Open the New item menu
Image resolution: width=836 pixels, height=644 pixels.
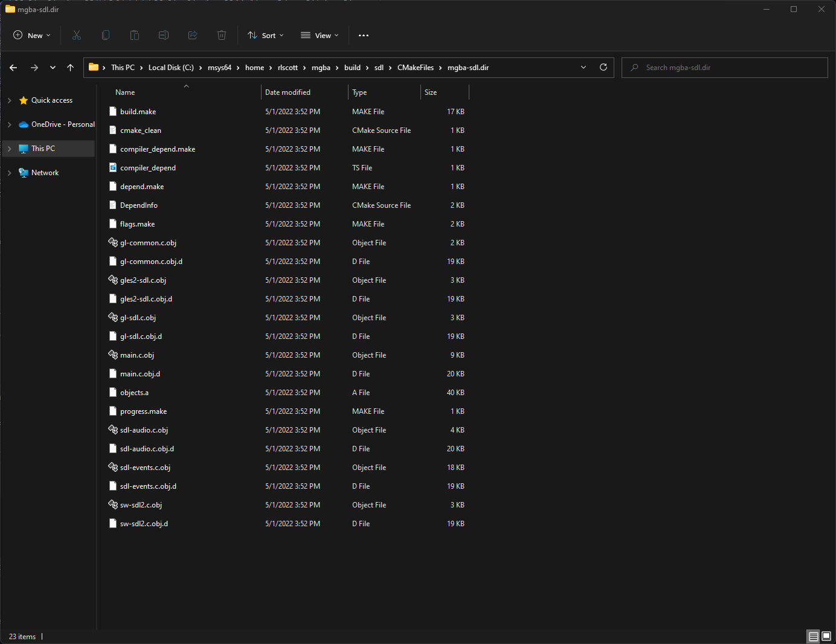pyautogui.click(x=31, y=35)
